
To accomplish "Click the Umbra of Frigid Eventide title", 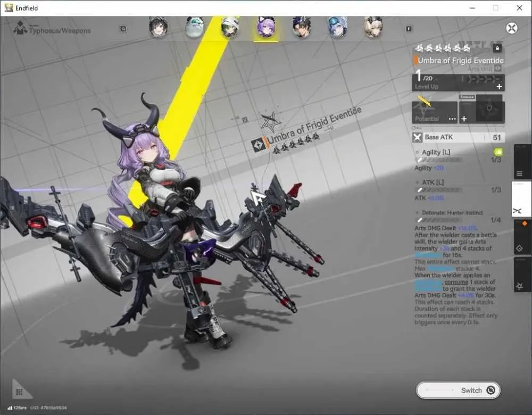I will (x=461, y=61).
